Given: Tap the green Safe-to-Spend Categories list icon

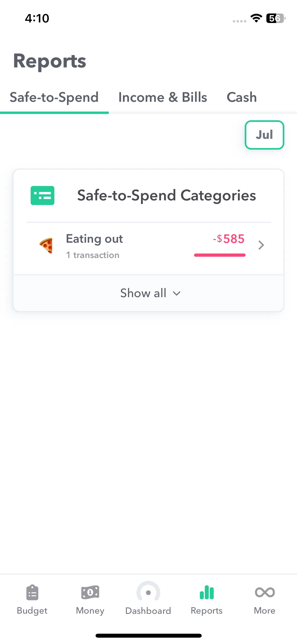Looking at the screenshot, I should [43, 195].
